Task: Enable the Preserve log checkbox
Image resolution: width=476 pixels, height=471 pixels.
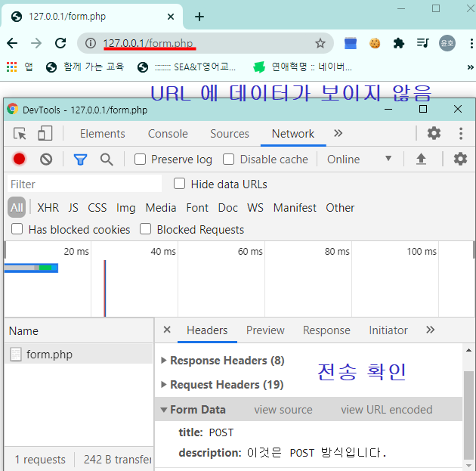Action: [x=140, y=159]
